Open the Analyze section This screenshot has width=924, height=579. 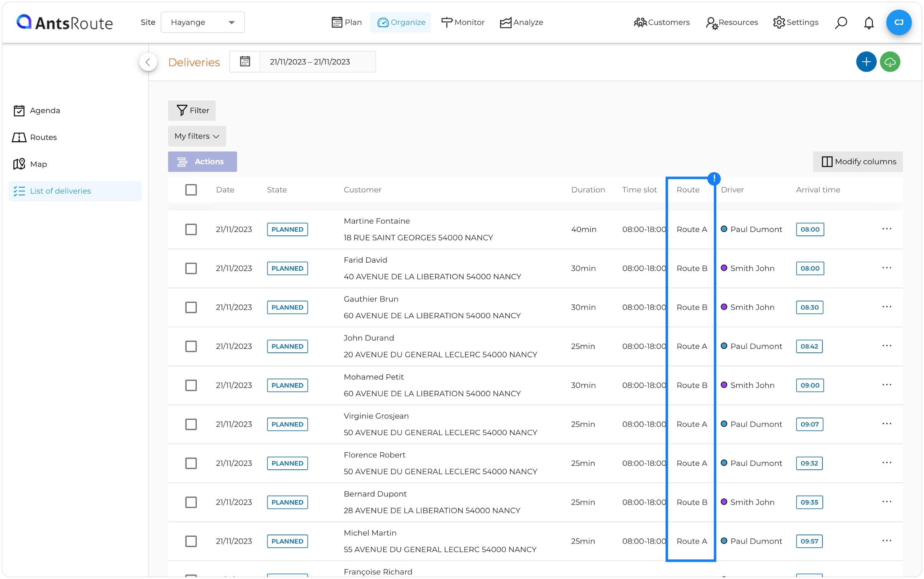[x=521, y=22]
